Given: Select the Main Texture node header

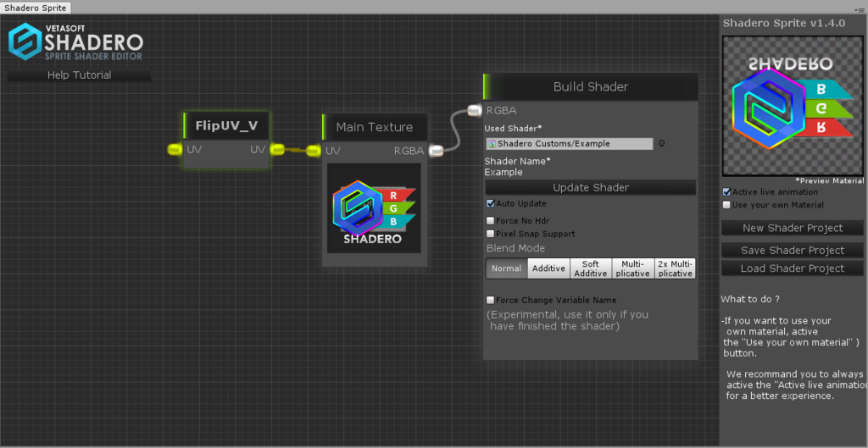Looking at the screenshot, I should (374, 127).
